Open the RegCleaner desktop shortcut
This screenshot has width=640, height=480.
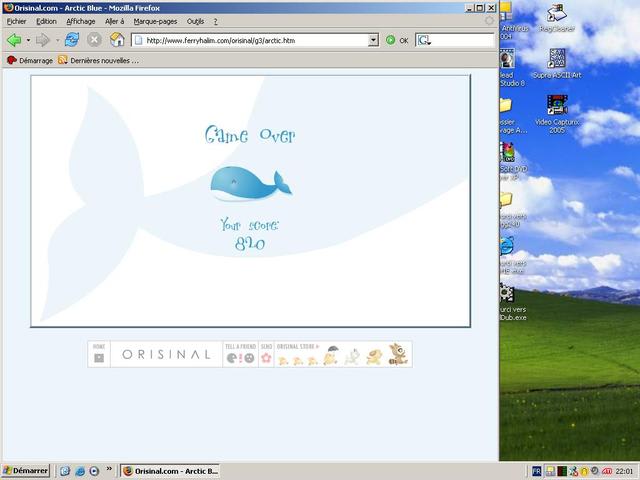pos(557,18)
